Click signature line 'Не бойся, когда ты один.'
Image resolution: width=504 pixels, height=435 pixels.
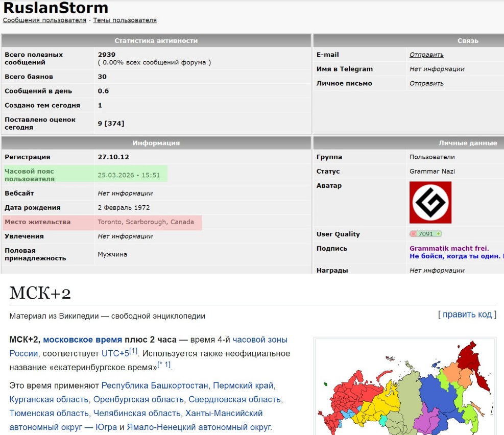pos(455,256)
